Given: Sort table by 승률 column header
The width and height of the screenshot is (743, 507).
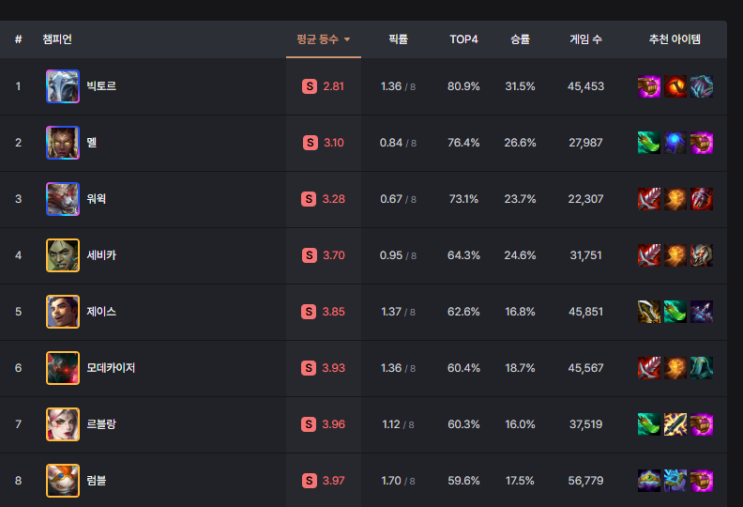Looking at the screenshot, I should [520, 39].
